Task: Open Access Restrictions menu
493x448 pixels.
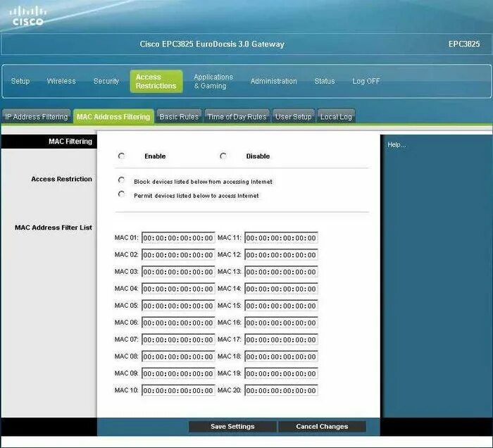Action: coord(156,82)
